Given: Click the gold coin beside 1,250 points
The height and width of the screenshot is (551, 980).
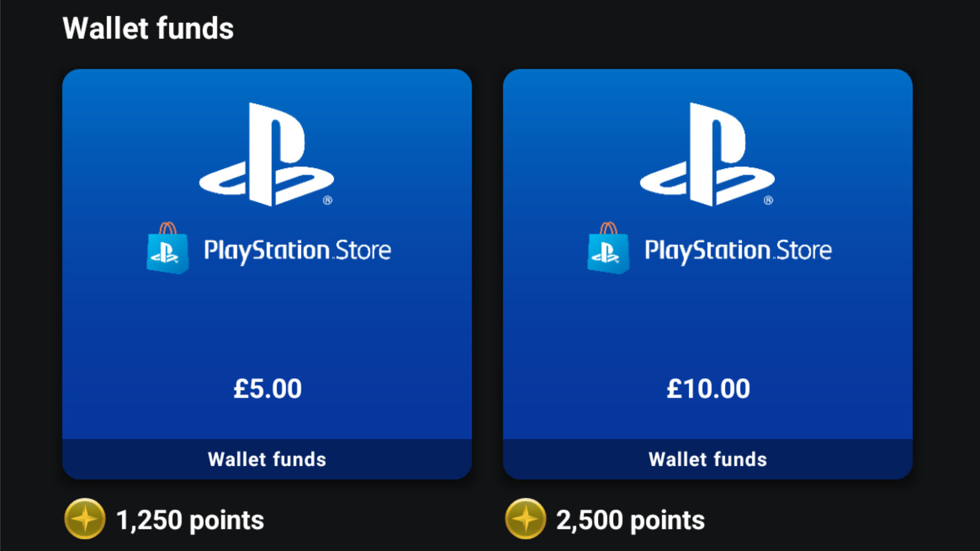Looking at the screenshot, I should [x=85, y=519].
